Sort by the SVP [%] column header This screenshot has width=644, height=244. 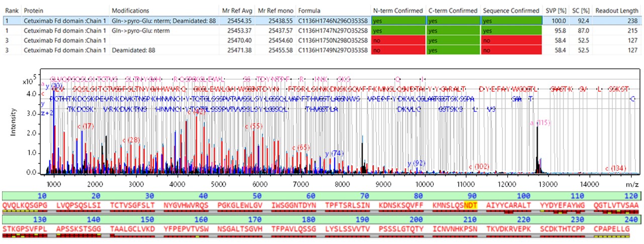coord(556,11)
